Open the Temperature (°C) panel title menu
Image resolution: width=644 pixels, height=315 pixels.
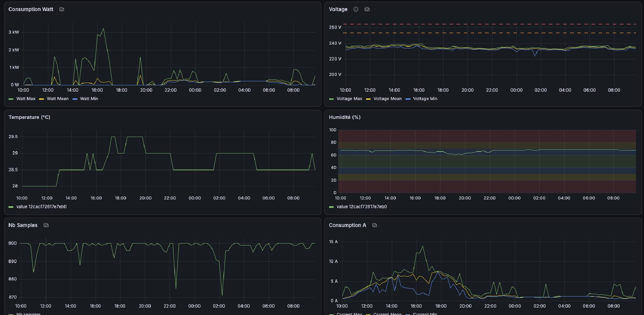pyautogui.click(x=29, y=117)
